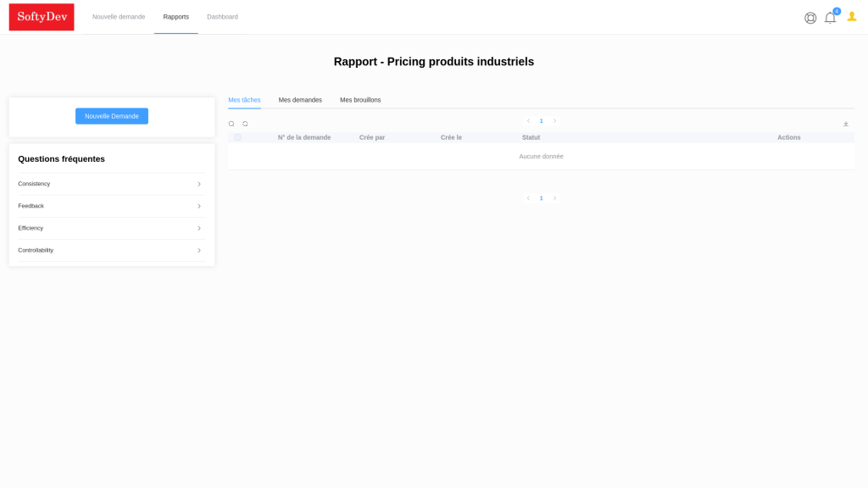Viewport: 868px width, 488px height.
Task: Click the N° de la demande column header
Action: [x=304, y=138]
